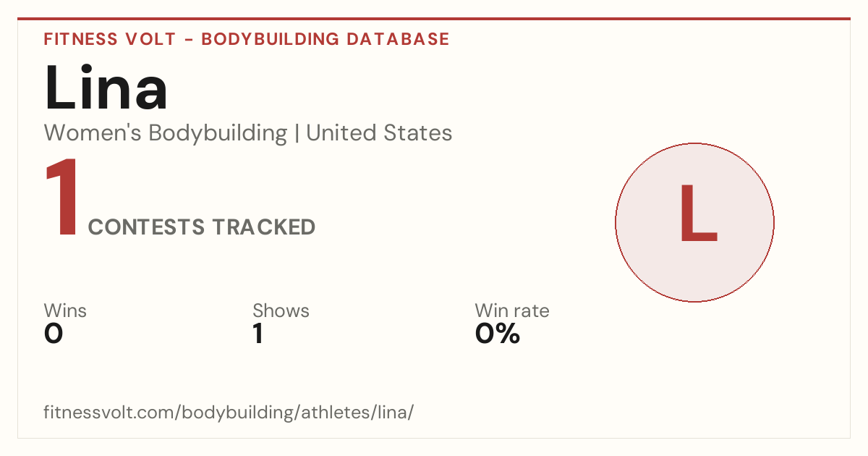Click the word Tracked beside the count
This screenshot has width=868, height=456.
[x=264, y=227]
